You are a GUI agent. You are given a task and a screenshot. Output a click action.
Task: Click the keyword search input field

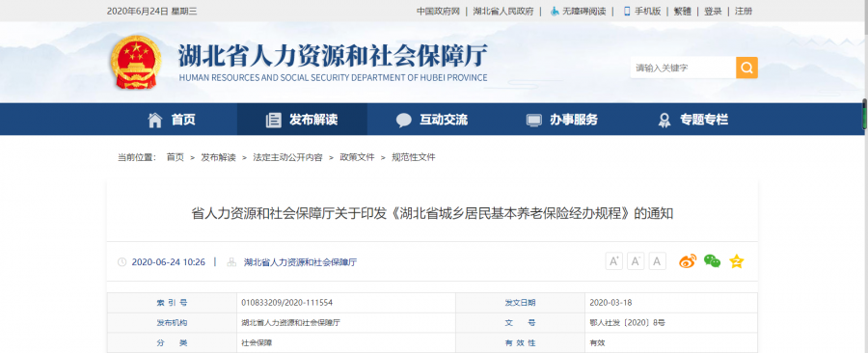[x=683, y=68]
